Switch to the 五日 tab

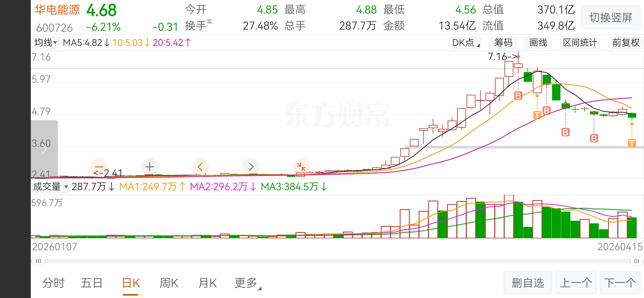pos(92,283)
